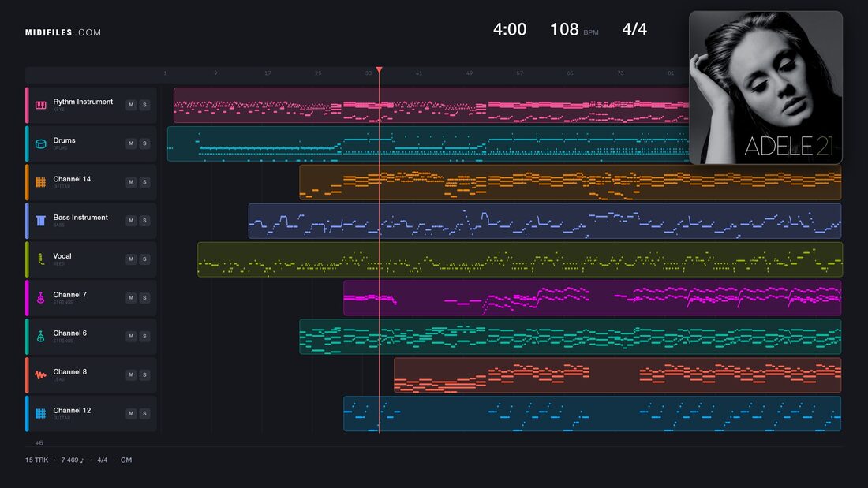The width and height of the screenshot is (868, 488).
Task: Click the blue guitar icon for Channel 12
Action: [40, 413]
